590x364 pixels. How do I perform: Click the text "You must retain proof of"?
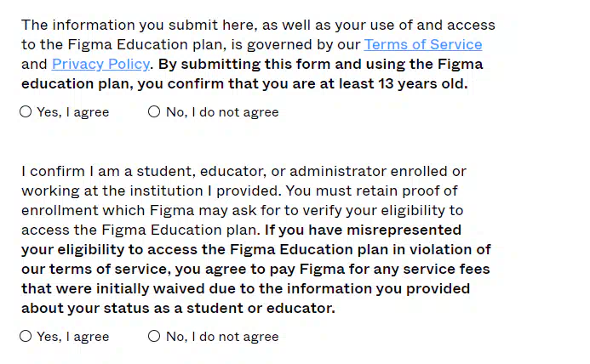tap(371, 191)
